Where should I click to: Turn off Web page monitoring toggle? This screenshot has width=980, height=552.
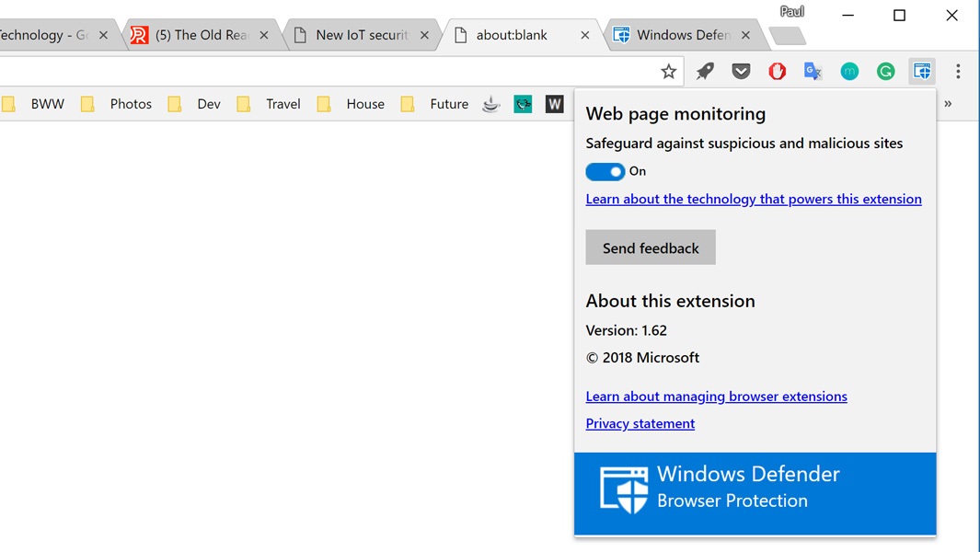605,171
